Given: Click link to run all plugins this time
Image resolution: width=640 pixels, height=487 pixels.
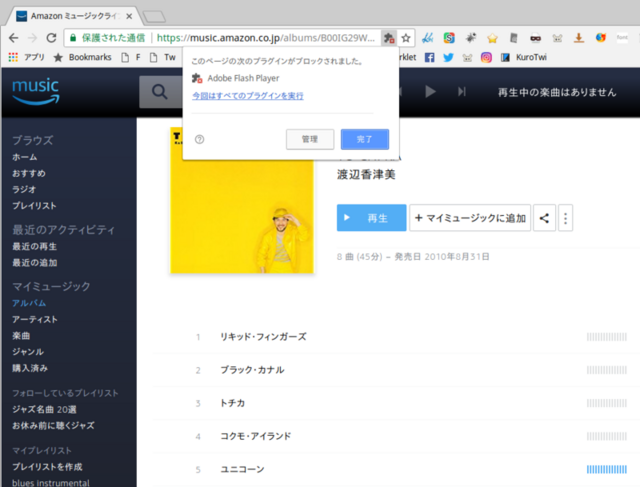Looking at the screenshot, I should click(248, 96).
